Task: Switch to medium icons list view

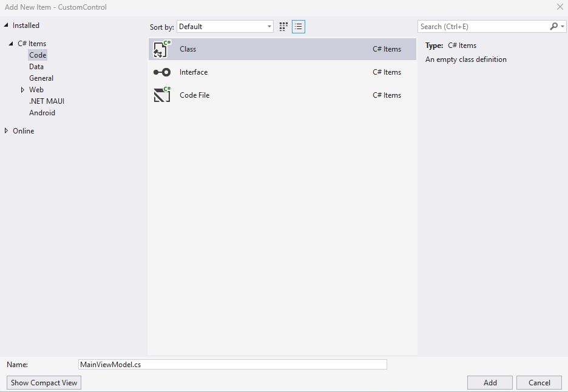Action: (298, 26)
